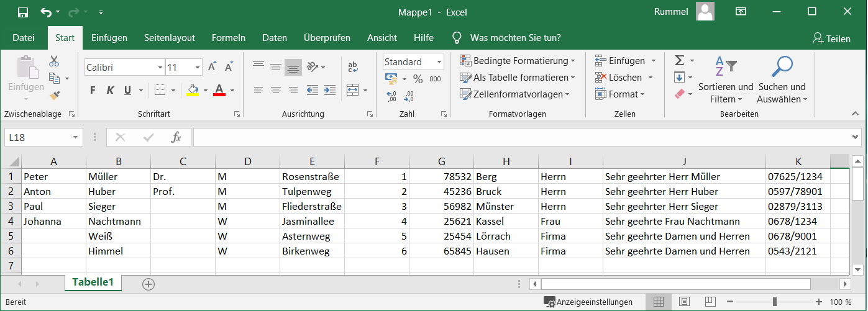Apply percent style format

point(418,79)
